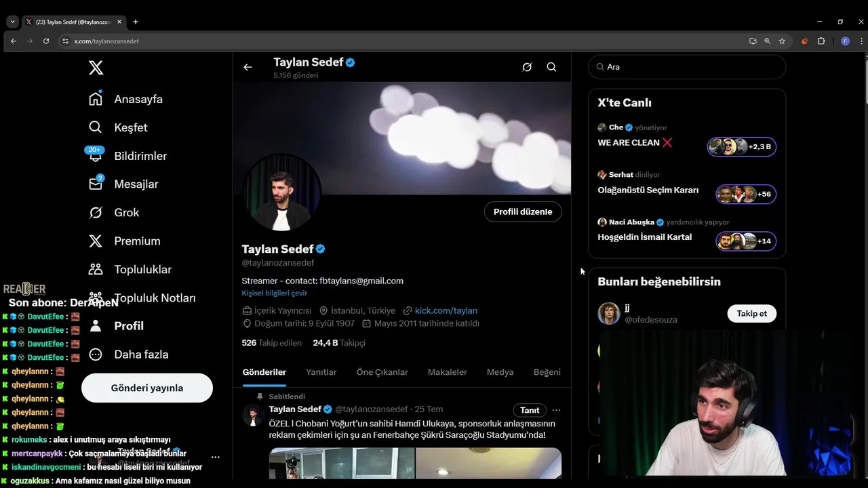Switch to the Makaleler tab
The height and width of the screenshot is (488, 868).
tap(448, 372)
